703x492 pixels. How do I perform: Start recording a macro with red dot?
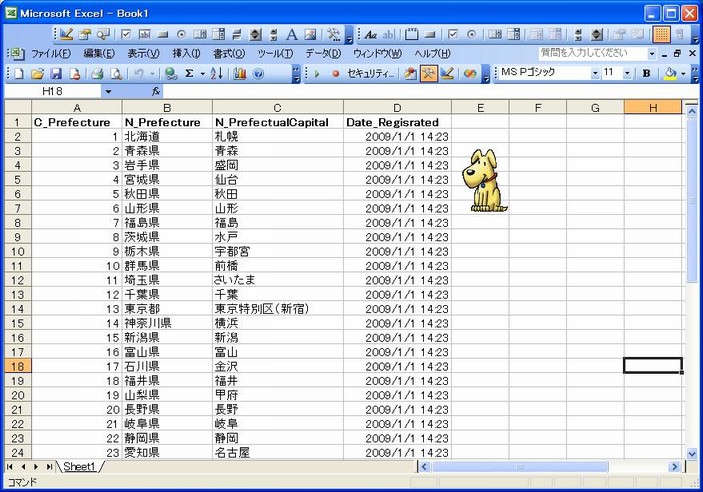[335, 74]
